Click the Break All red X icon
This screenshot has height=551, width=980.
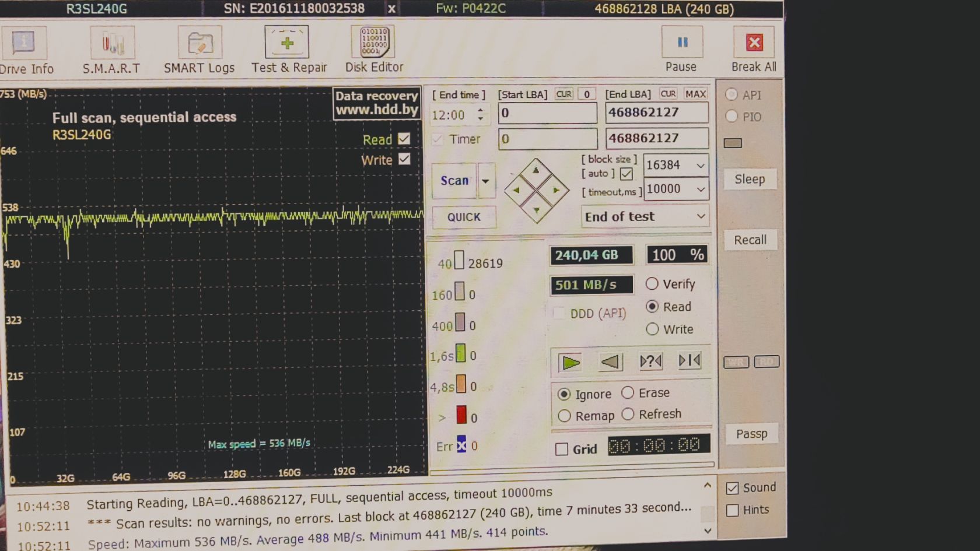pos(754,43)
